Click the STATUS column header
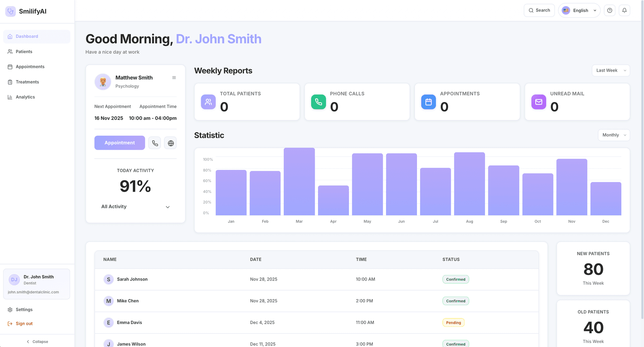The height and width of the screenshot is (347, 644). pos(451,260)
